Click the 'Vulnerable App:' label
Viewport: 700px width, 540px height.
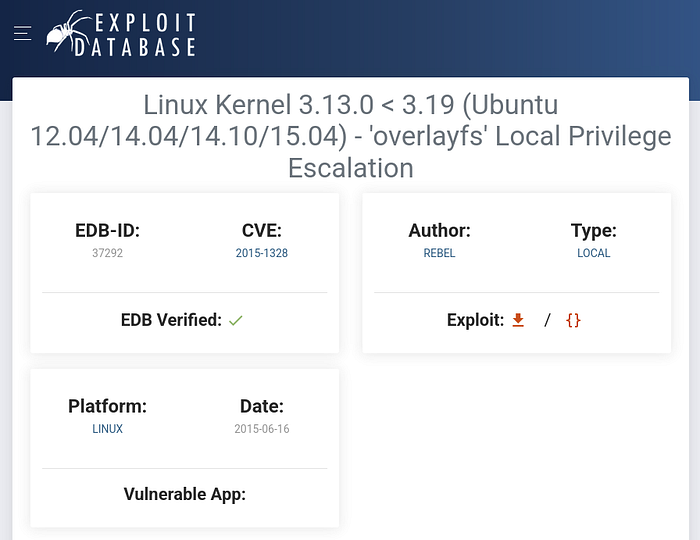click(185, 494)
